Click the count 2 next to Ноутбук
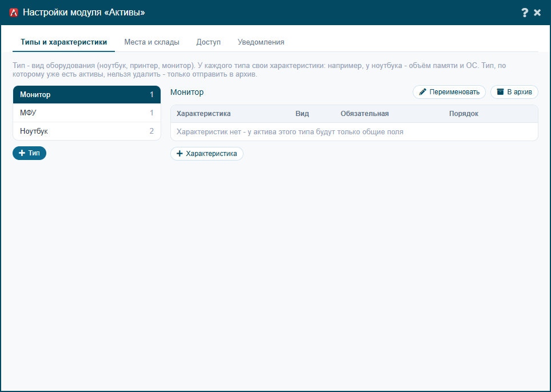 152,131
